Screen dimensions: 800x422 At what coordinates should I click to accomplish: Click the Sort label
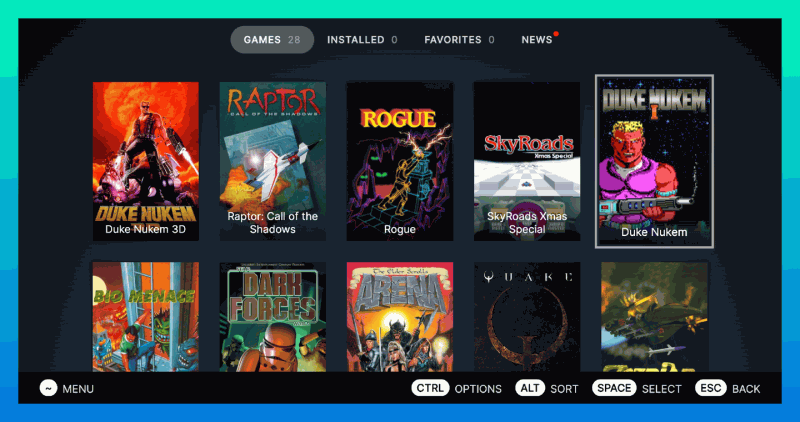click(x=564, y=389)
